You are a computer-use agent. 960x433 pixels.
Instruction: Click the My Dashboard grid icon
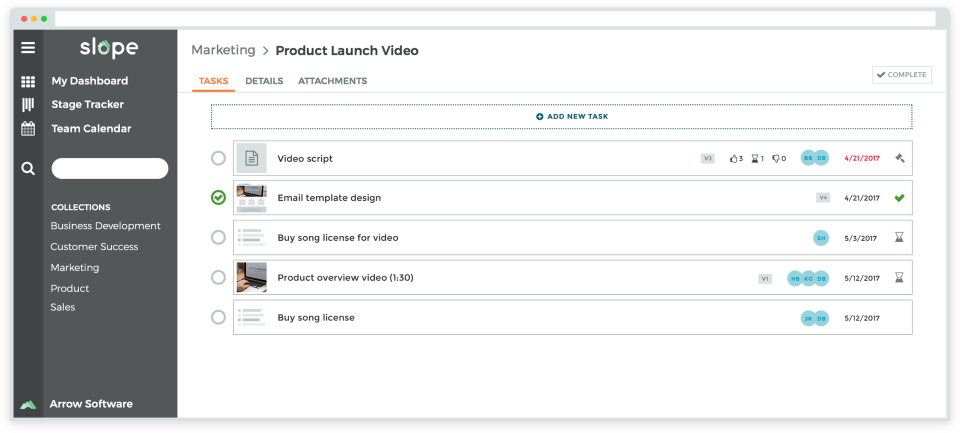tap(28, 81)
